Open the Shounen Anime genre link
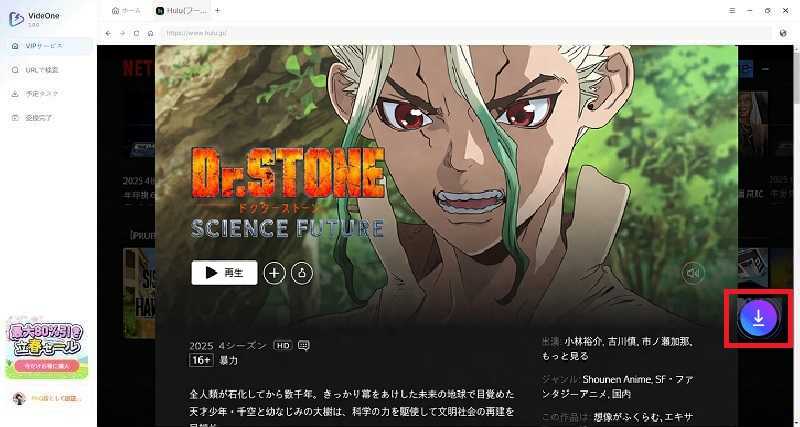800x427 pixels. (616, 380)
